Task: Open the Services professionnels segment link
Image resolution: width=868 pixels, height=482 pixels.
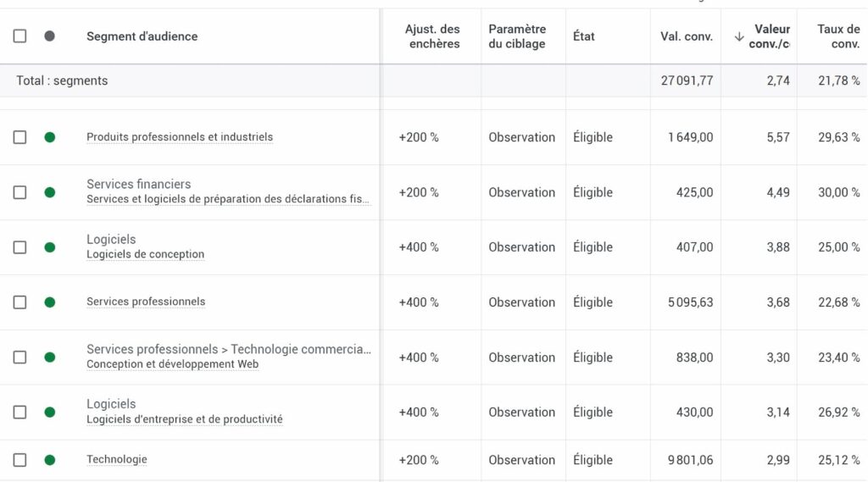Action: 146,302
